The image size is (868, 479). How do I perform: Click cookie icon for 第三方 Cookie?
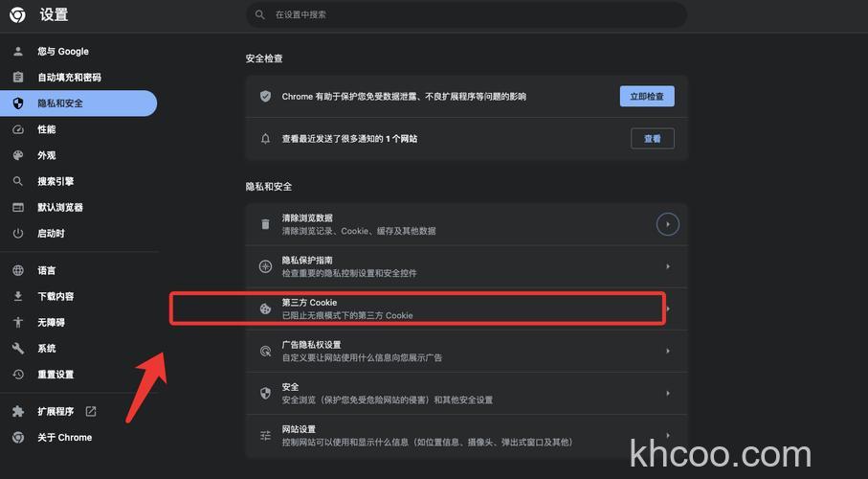[266, 308]
